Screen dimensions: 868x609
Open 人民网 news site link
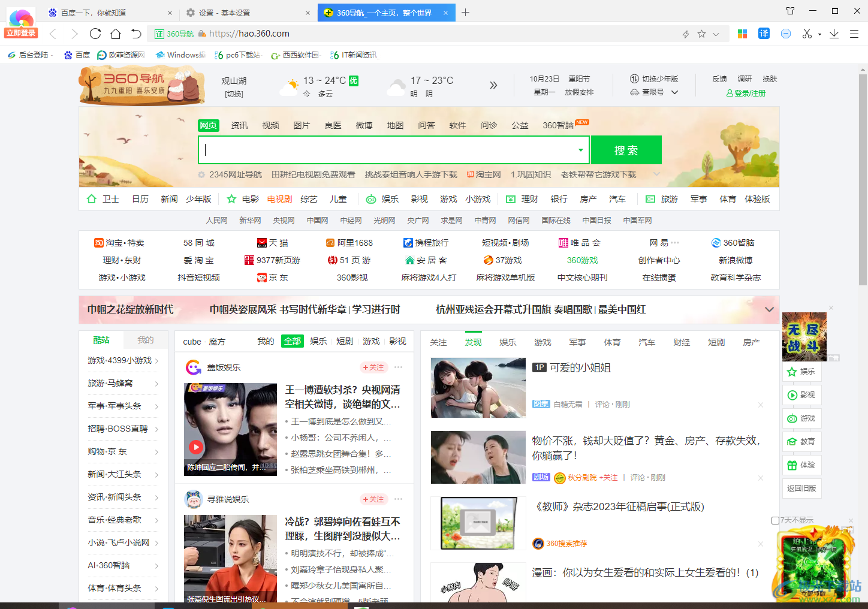tap(216, 221)
